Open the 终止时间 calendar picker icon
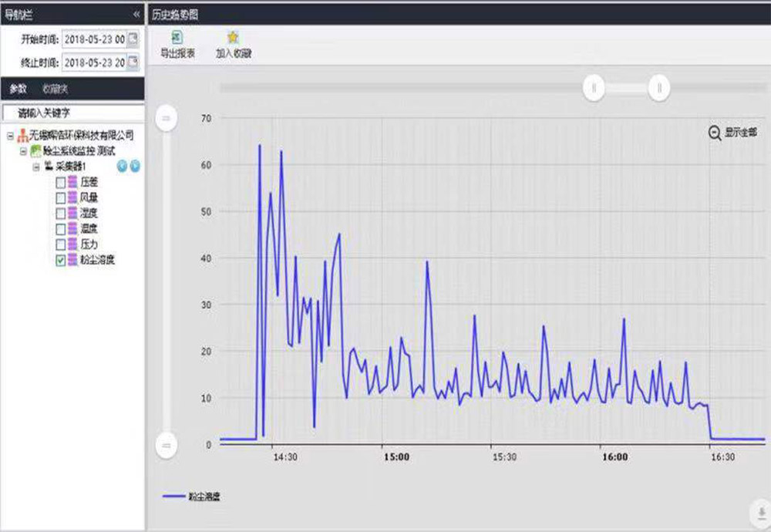Viewport: 771px width, 532px height. tap(133, 62)
